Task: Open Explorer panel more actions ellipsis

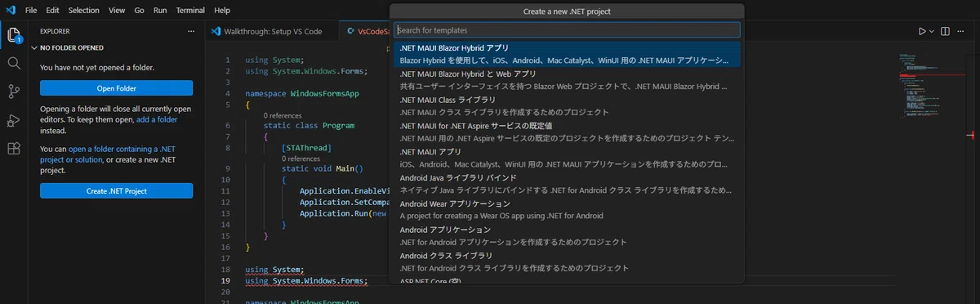Action: [x=191, y=31]
